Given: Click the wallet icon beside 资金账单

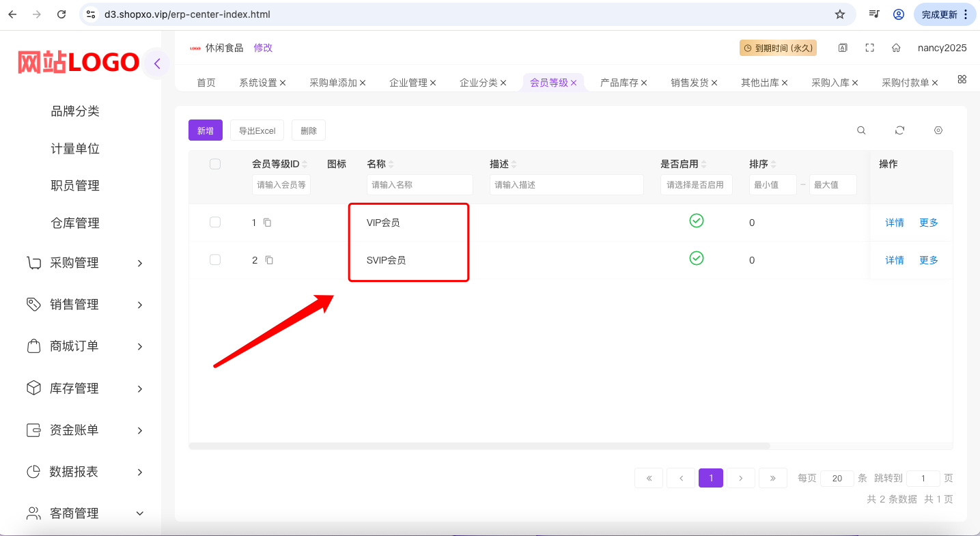Looking at the screenshot, I should pos(33,430).
